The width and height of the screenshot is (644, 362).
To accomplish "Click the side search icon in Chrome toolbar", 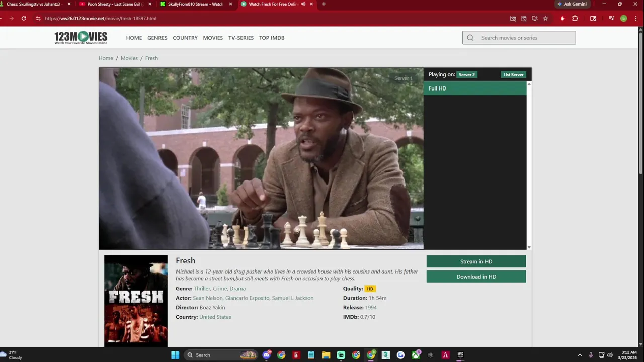I will click(593, 18).
